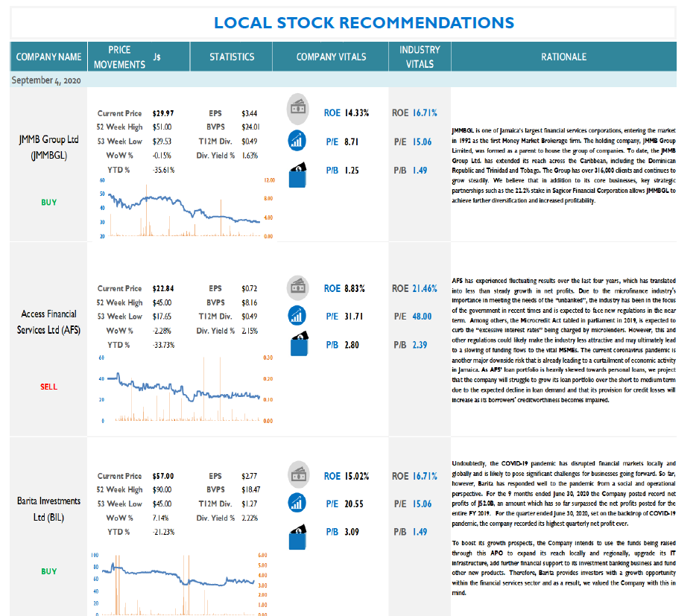Viewport: 696px width, 616px height.
Task: Click the LOCAL STOCK RECOMMENDATIONS title
Action: click(x=364, y=22)
